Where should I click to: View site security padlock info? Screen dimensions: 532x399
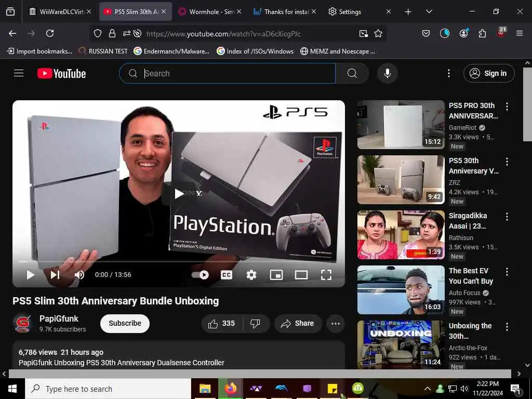point(112,34)
